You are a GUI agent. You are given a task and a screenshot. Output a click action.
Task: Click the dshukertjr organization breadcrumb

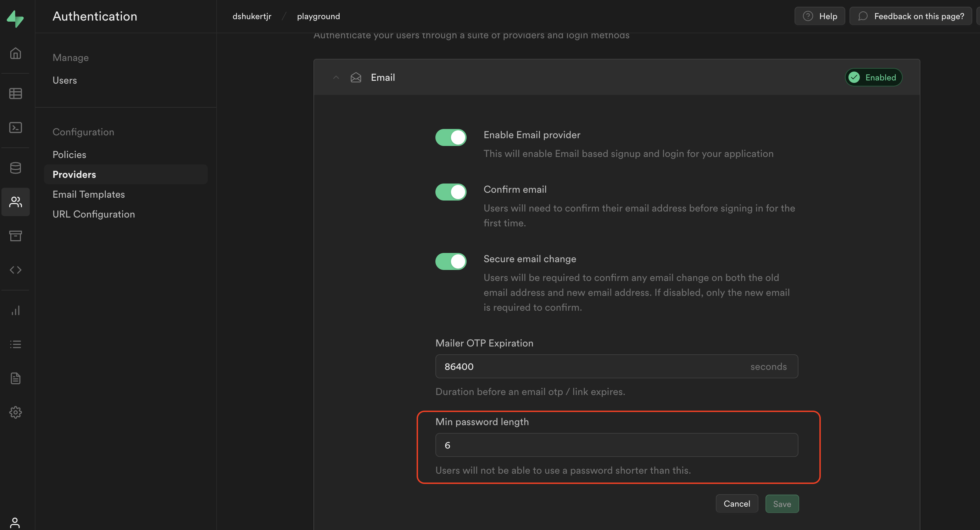click(252, 16)
